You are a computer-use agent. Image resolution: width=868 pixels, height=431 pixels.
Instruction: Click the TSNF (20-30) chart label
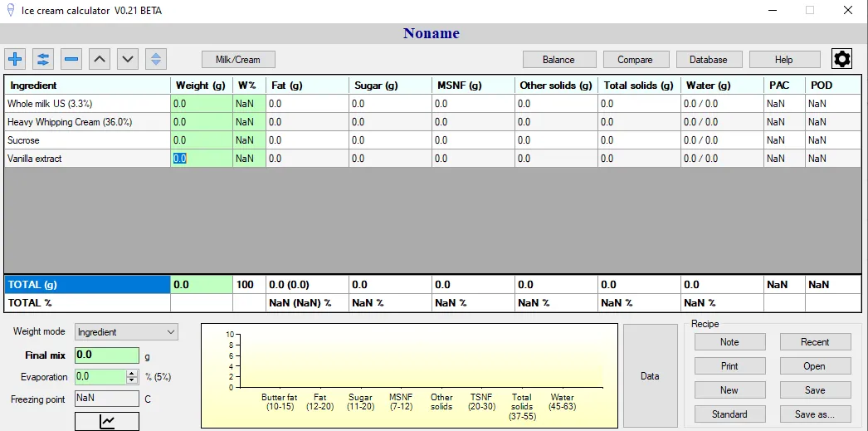click(x=481, y=402)
